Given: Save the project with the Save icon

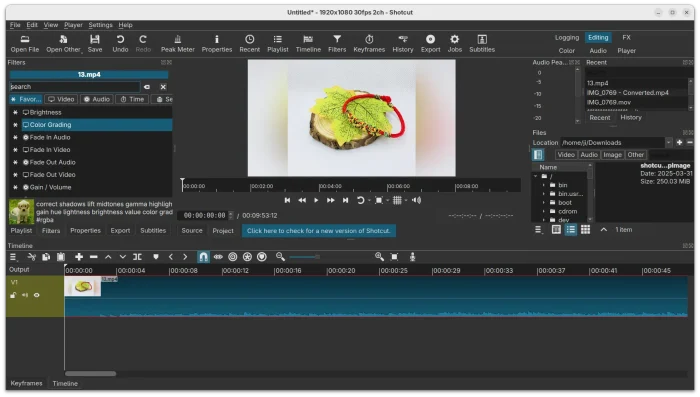Looking at the screenshot, I should click(x=95, y=44).
